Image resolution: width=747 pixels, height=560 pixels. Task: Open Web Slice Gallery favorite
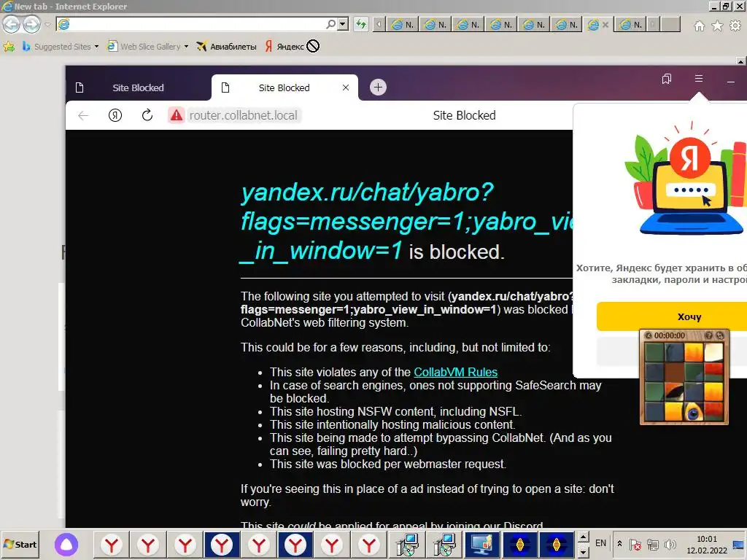coord(144,46)
